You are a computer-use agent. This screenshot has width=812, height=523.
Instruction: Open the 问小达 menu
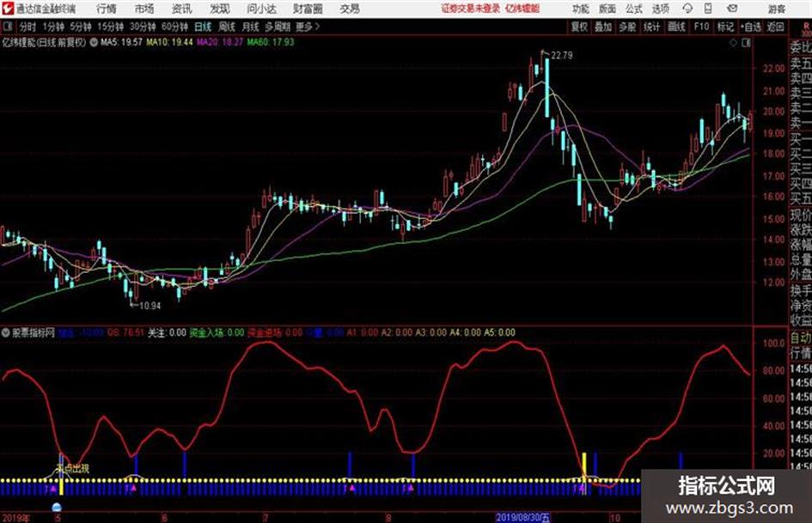coord(261,9)
